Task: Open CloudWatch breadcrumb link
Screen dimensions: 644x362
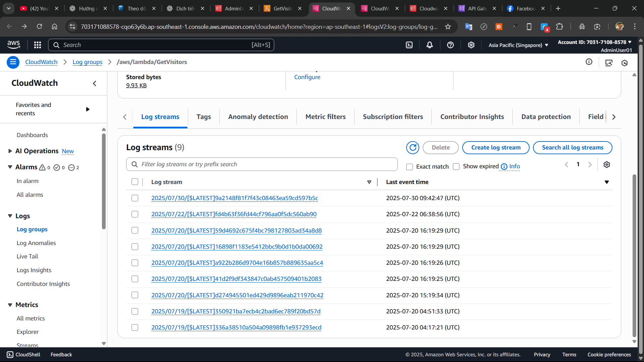Action: [x=41, y=62]
